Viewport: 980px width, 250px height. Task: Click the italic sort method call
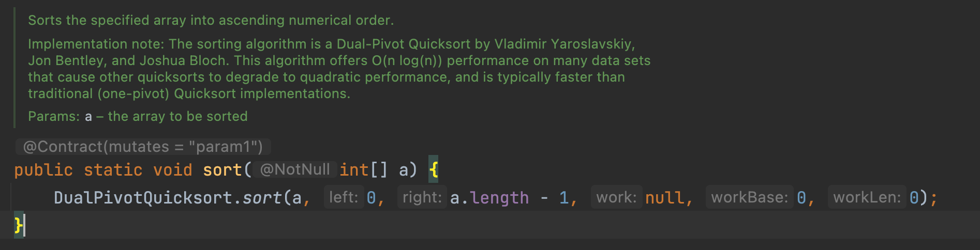262,198
